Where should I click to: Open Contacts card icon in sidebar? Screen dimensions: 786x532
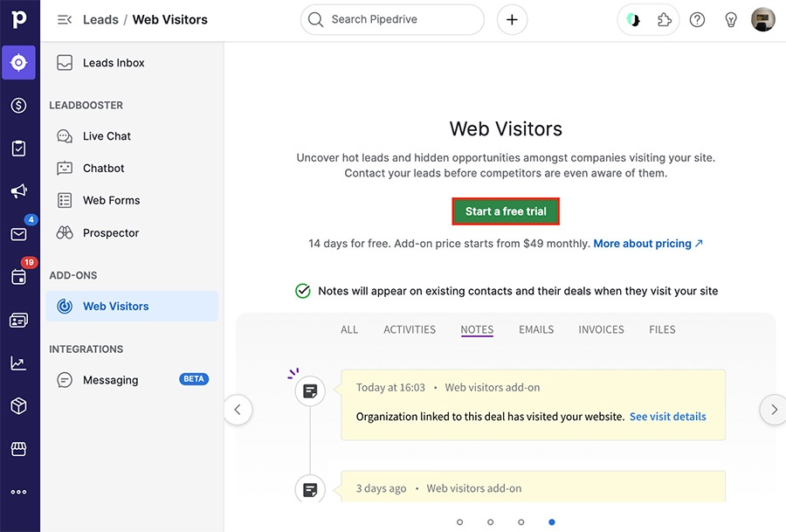click(18, 320)
